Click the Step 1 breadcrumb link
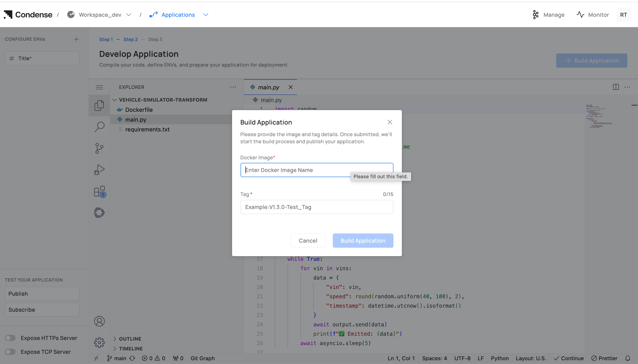This screenshot has height=364, width=638. coord(106,39)
